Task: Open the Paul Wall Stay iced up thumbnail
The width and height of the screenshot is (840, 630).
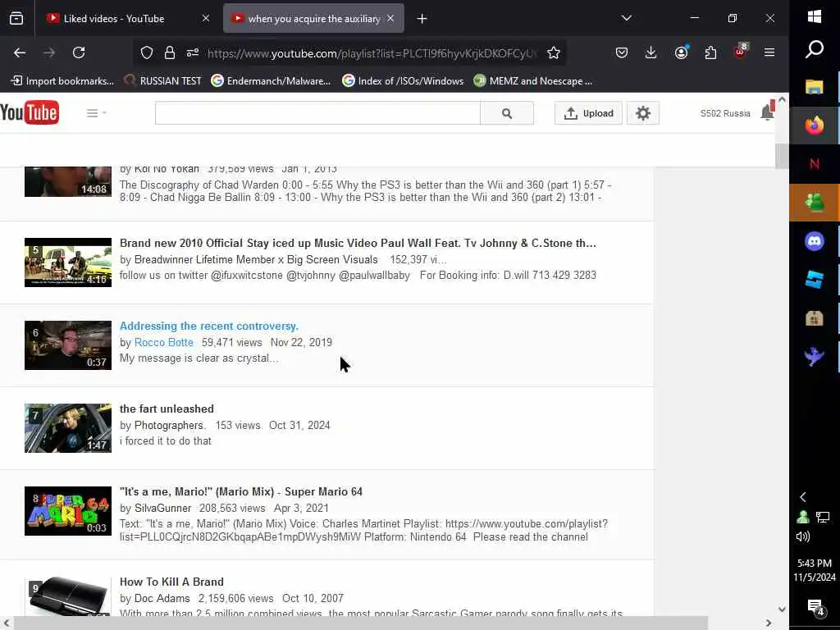Action: coord(68,262)
